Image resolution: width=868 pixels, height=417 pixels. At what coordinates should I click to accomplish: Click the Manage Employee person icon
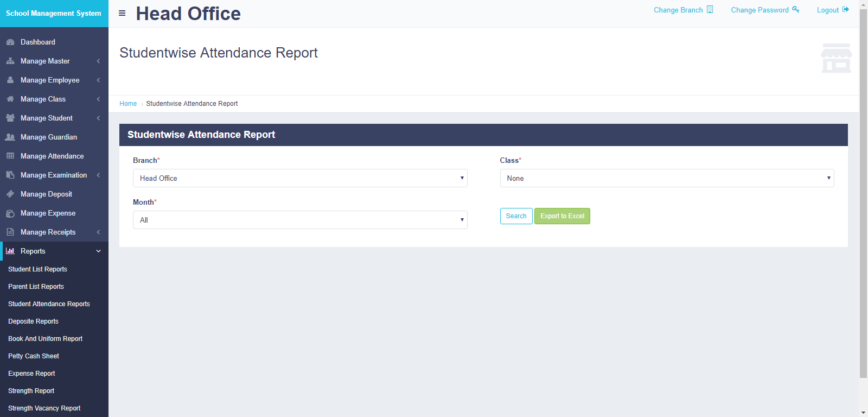click(x=10, y=80)
